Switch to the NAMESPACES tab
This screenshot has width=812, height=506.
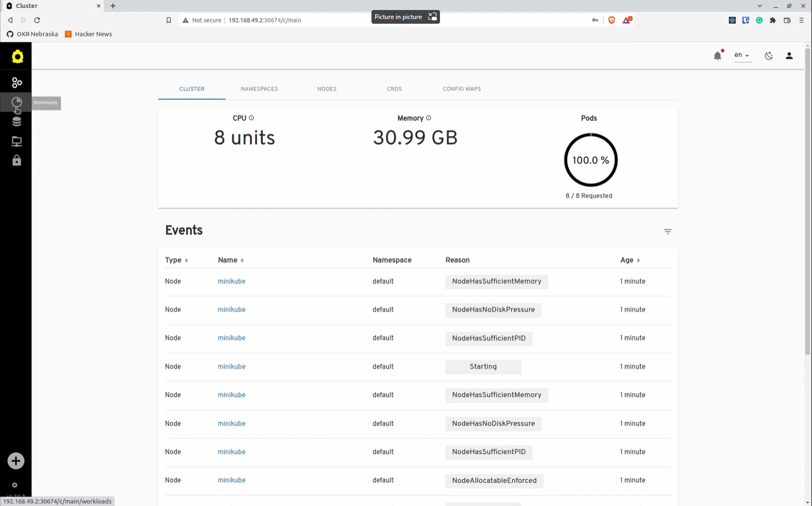(259, 89)
